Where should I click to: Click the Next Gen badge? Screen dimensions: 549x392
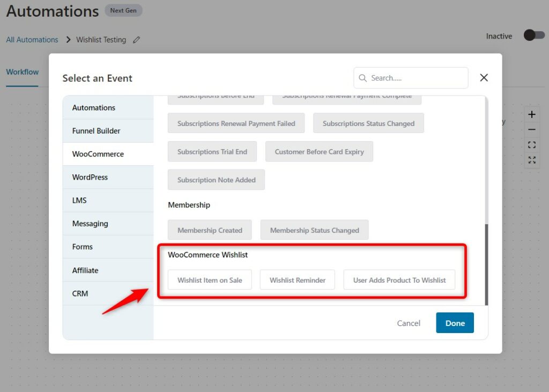click(123, 11)
